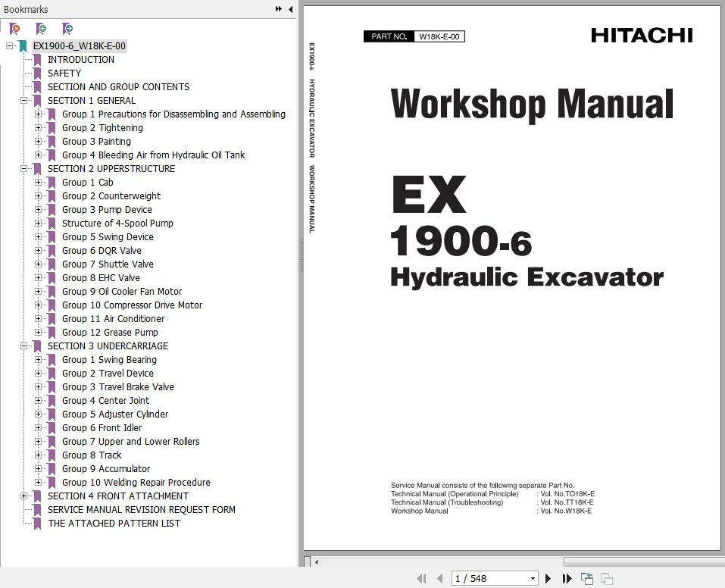
Task: Click the delete bookmark icon
Action: pyautogui.click(x=14, y=29)
